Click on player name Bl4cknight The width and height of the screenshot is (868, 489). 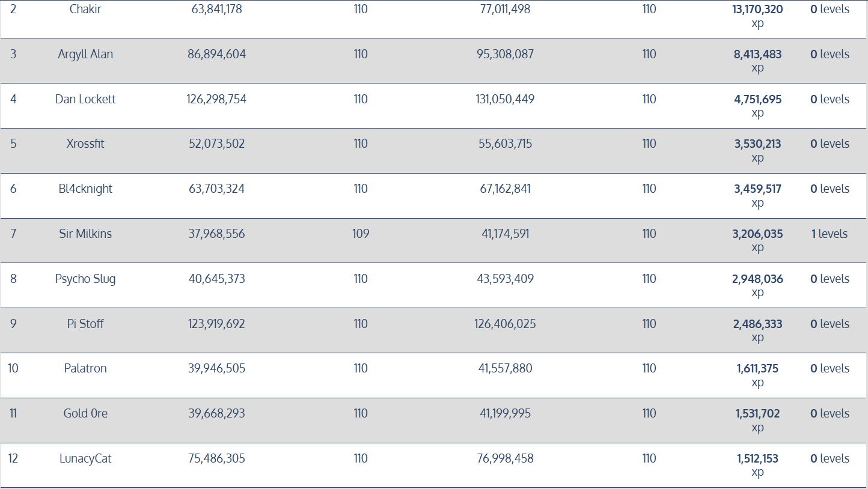pyautogui.click(x=85, y=189)
